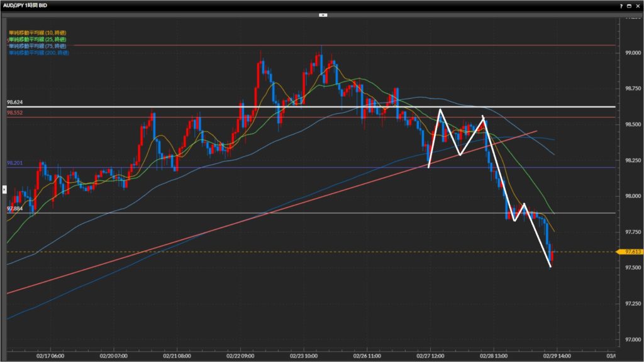The width and height of the screenshot is (644, 362).
Task: Close the AUD/JPY chart window
Action: click(637, 5)
